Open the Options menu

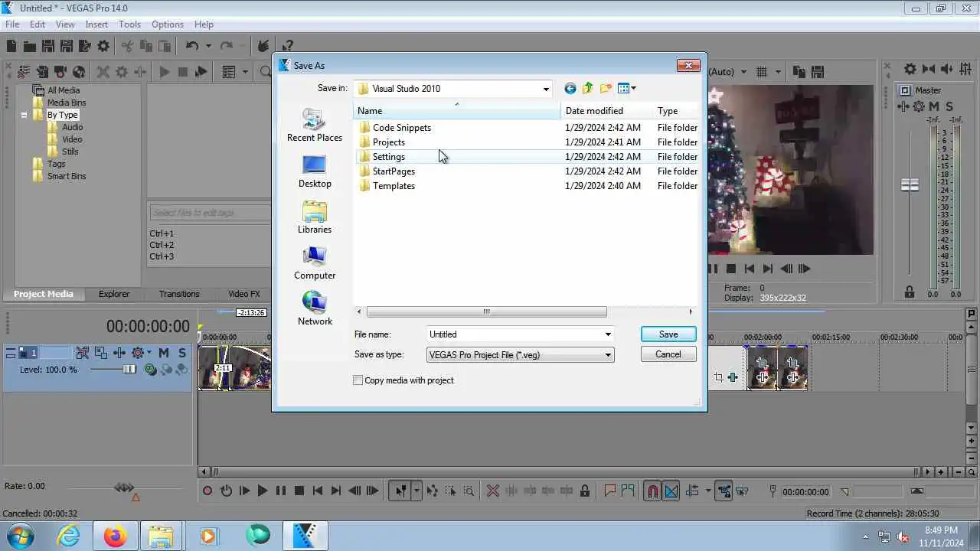167,24
